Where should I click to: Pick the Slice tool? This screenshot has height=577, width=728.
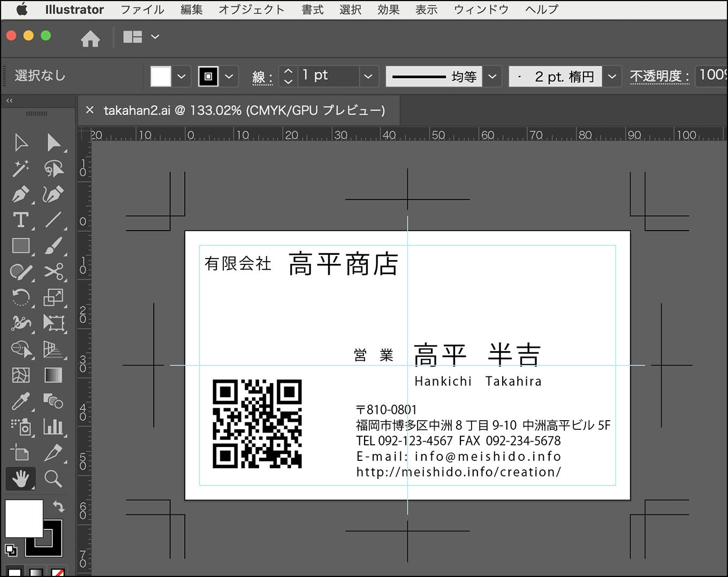coord(53,453)
